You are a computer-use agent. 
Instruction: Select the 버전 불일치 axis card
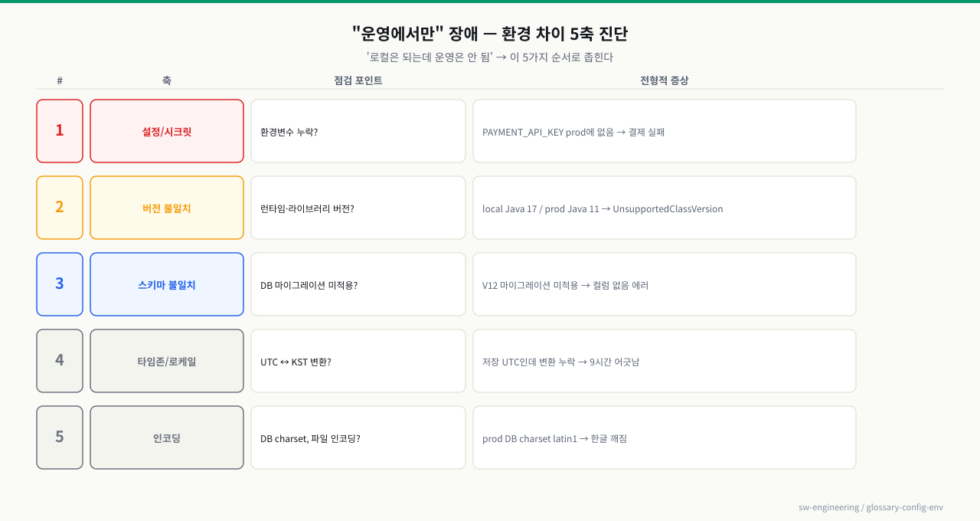167,208
